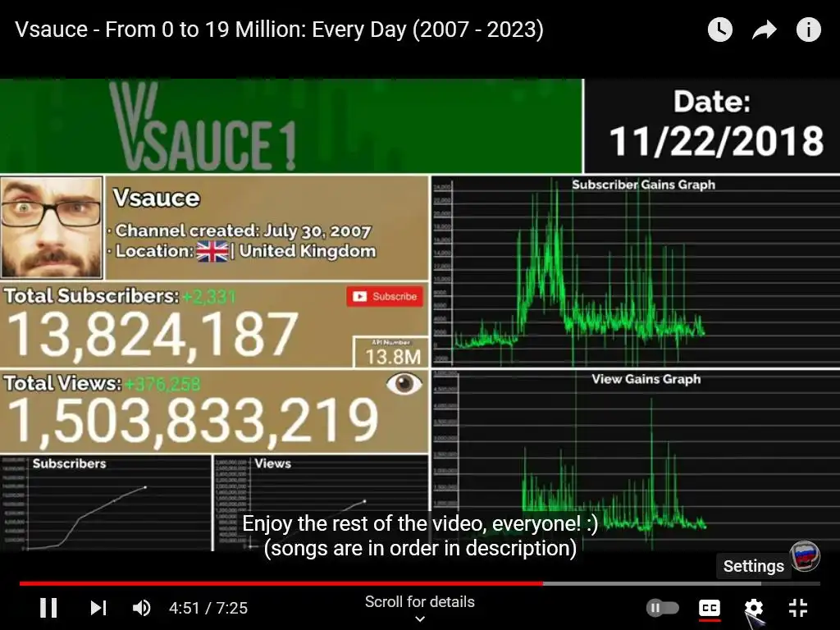Click the Vsauce face avatar in video
The image size is (840, 630).
point(52,228)
